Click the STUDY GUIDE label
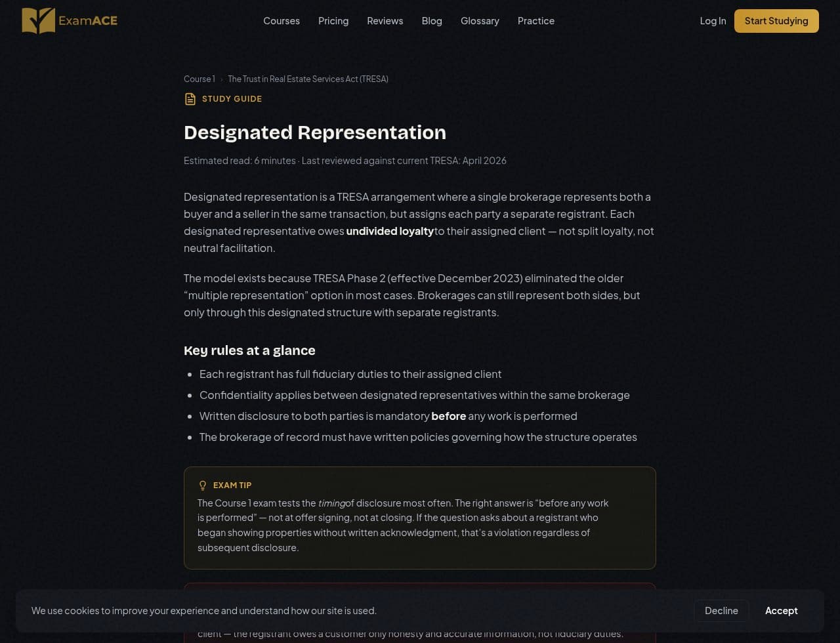This screenshot has height=643, width=840. pos(232,99)
